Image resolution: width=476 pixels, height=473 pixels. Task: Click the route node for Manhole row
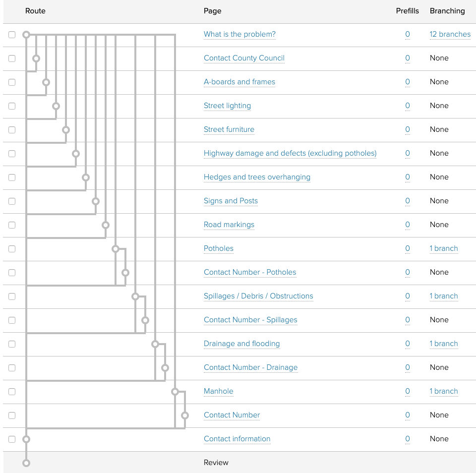pos(175,392)
